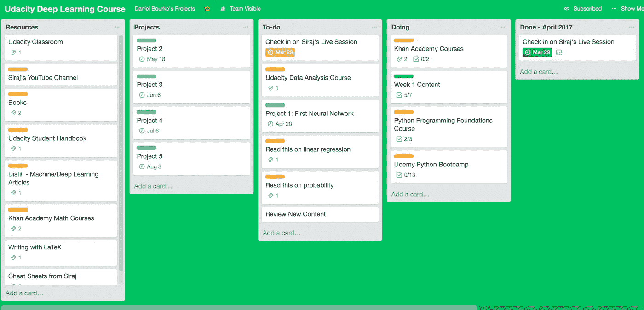
Task: Click the Subscribed link
Action: click(x=587, y=9)
